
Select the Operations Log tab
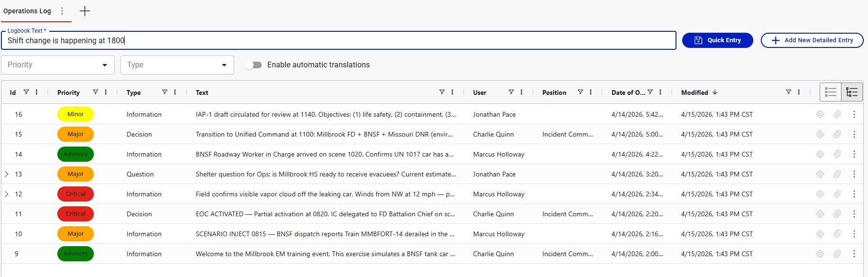click(x=27, y=11)
